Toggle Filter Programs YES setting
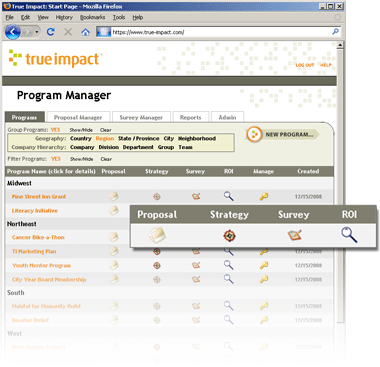This screenshot has height=367, width=380. pos(56,159)
